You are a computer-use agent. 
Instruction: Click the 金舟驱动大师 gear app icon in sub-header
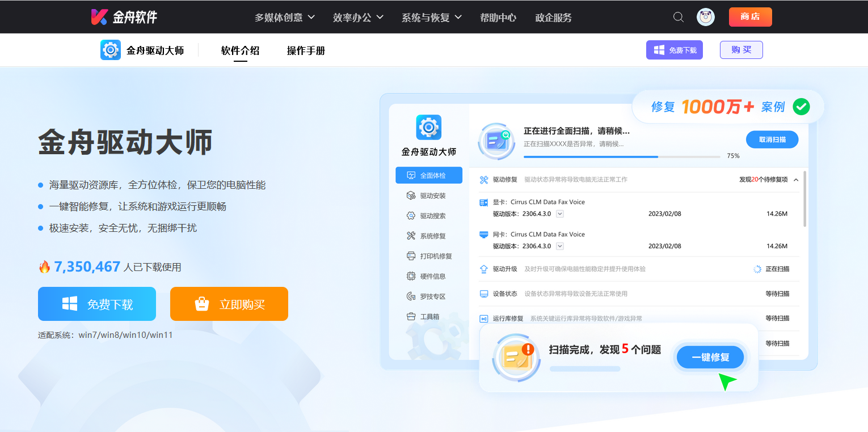[x=111, y=50]
